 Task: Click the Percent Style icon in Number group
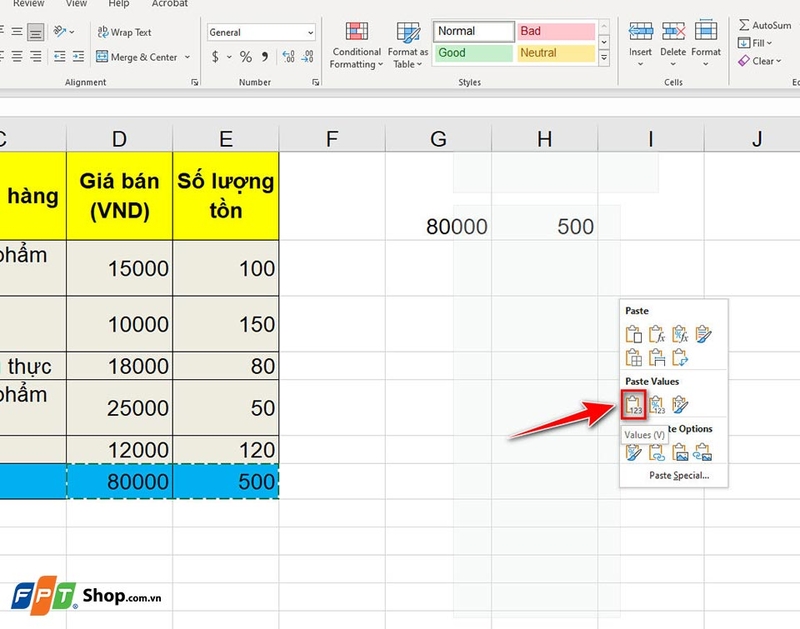246,57
